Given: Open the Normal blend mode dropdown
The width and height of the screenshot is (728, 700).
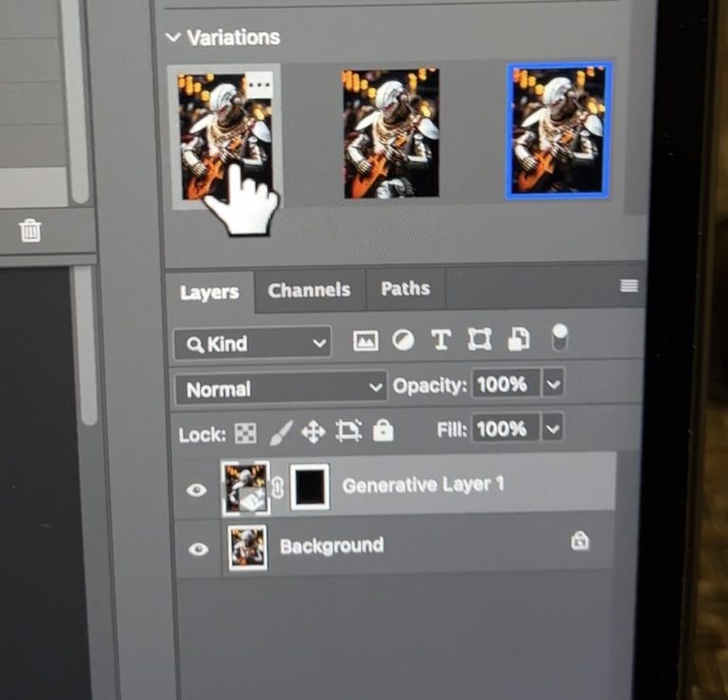Looking at the screenshot, I should click(281, 389).
